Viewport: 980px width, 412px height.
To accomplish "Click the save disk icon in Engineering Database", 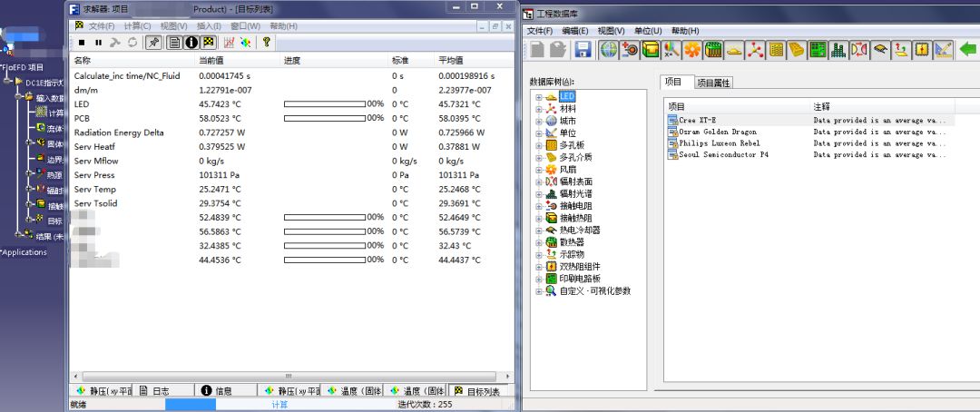I will coord(583,49).
